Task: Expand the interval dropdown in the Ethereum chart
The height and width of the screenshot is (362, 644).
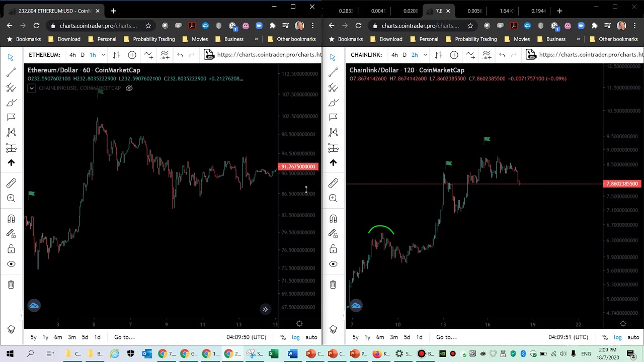Action: 103,55
